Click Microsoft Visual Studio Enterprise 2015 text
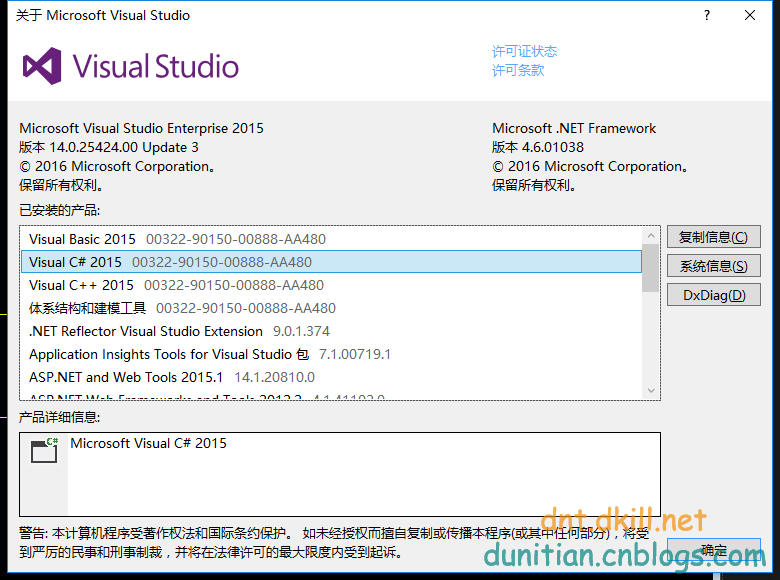This screenshot has width=780, height=580. coord(141,128)
